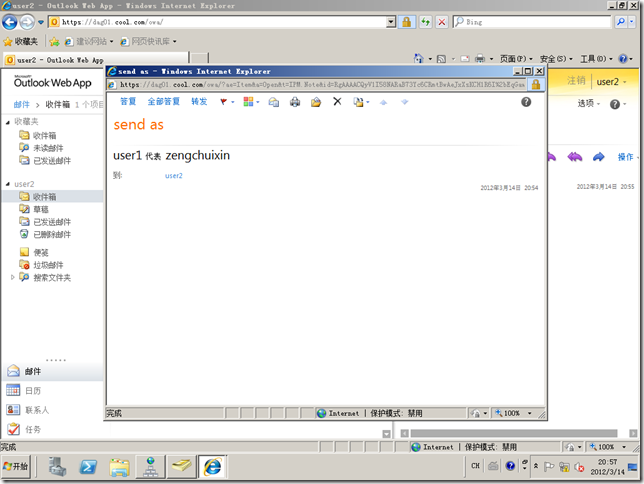Print the send as message
Viewport: 644px width, 484px height.
[x=295, y=102]
